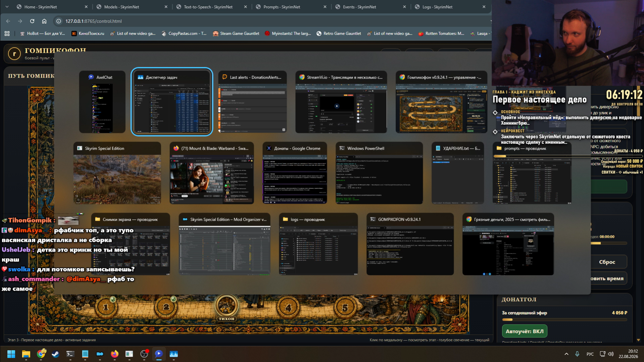The width and height of the screenshot is (644, 362).
Task: Open the Notepad icon on the taskbar
Action: tap(85, 354)
